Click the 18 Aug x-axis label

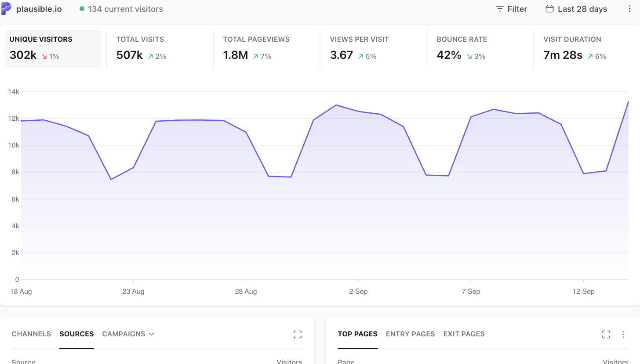point(20,292)
